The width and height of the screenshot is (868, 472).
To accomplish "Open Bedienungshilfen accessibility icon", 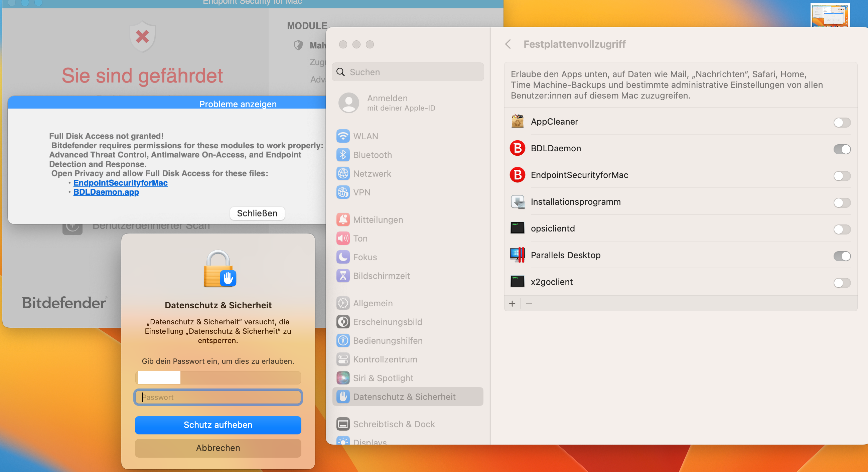I will [x=343, y=341].
